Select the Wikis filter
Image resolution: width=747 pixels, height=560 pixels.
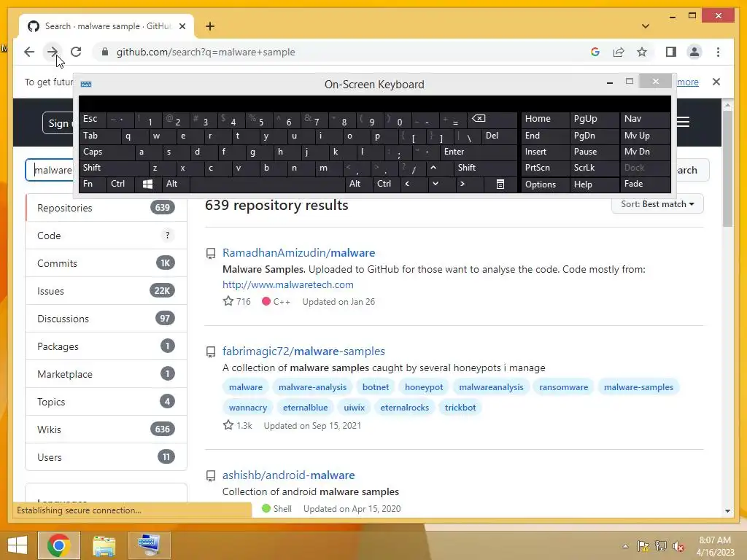click(107, 429)
